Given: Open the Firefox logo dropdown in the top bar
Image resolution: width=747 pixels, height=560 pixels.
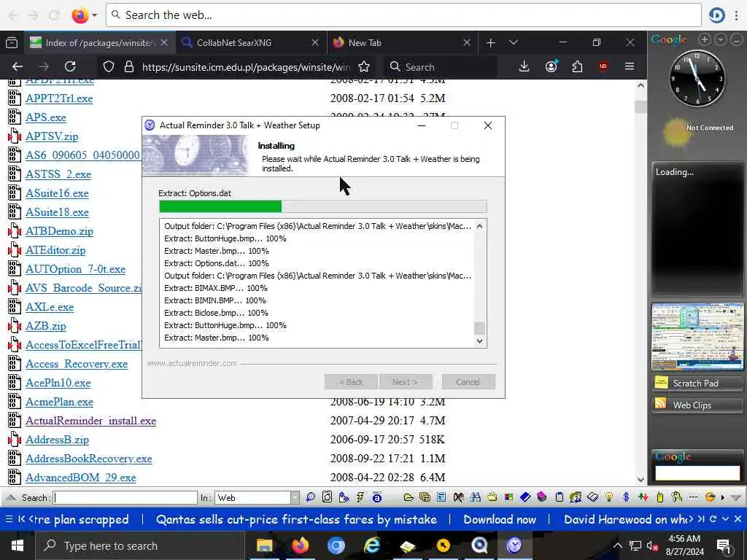Looking at the screenshot, I should (x=94, y=15).
